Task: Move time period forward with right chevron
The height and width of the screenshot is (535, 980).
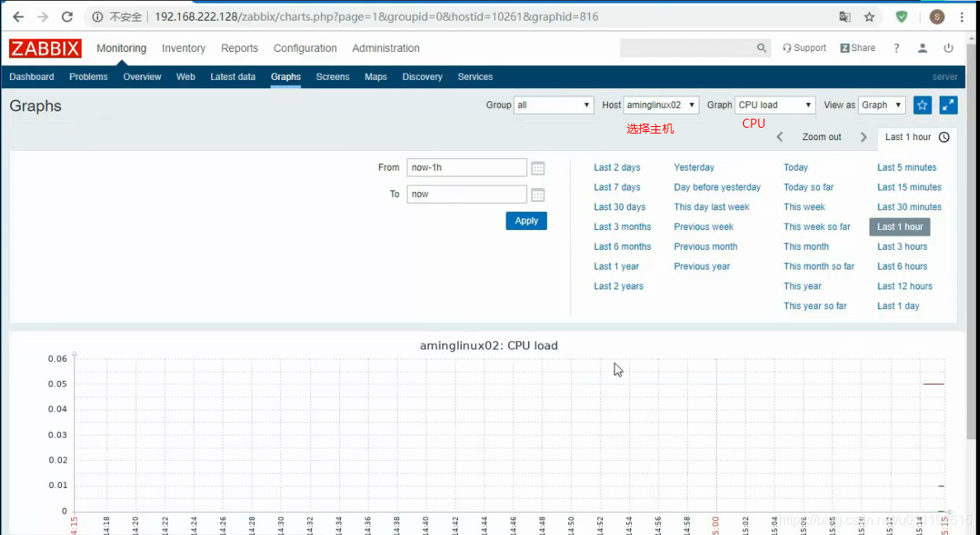Action: pyautogui.click(x=864, y=137)
